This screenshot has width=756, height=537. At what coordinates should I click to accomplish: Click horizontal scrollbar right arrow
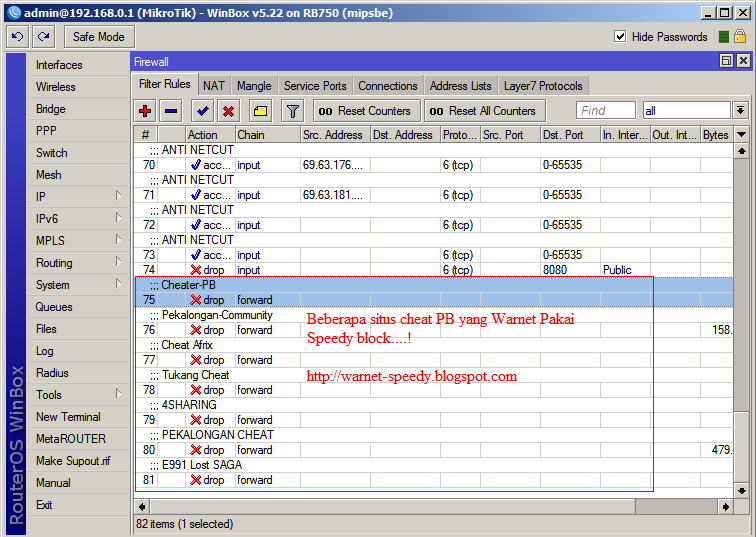(726, 507)
